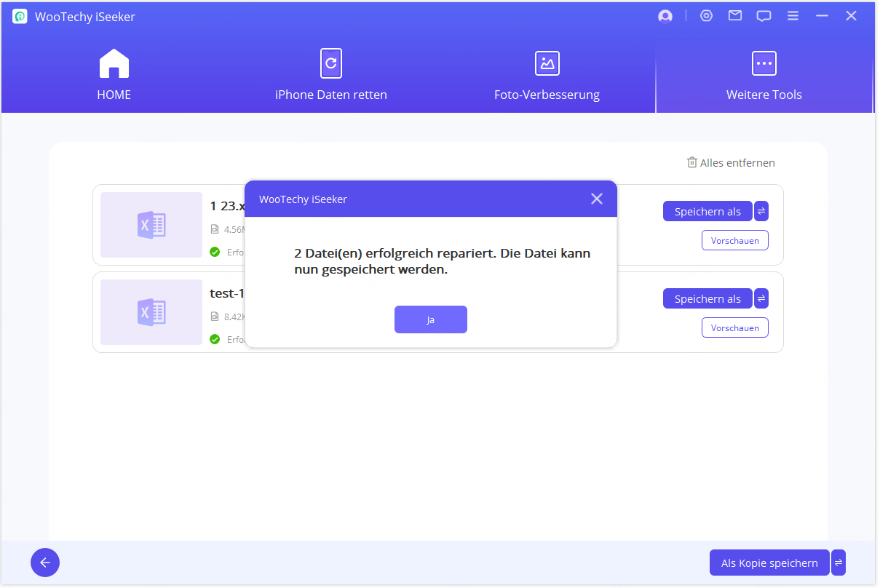Click Als Kopie speichern button
This screenshot has height=588, width=880.
[769, 563]
